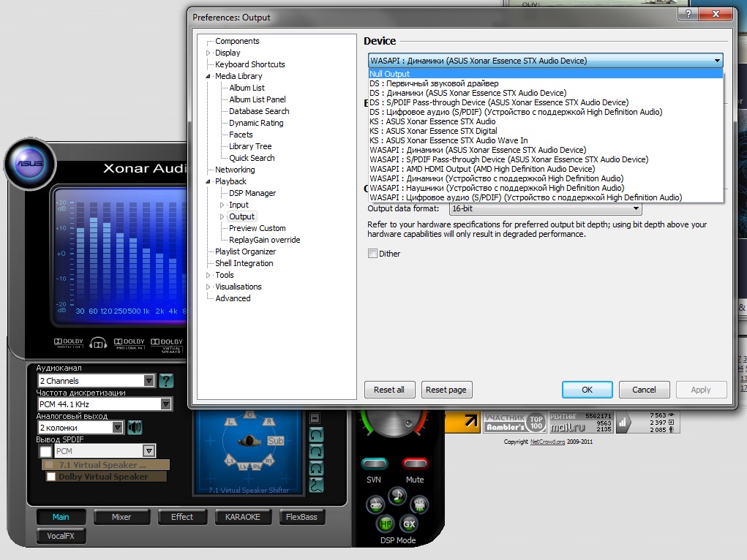Open the Output data format dropdown

(x=546, y=208)
